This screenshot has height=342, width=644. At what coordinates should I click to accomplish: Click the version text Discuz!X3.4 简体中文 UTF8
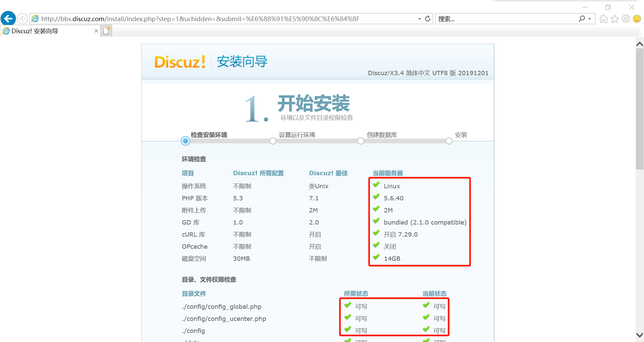point(408,73)
